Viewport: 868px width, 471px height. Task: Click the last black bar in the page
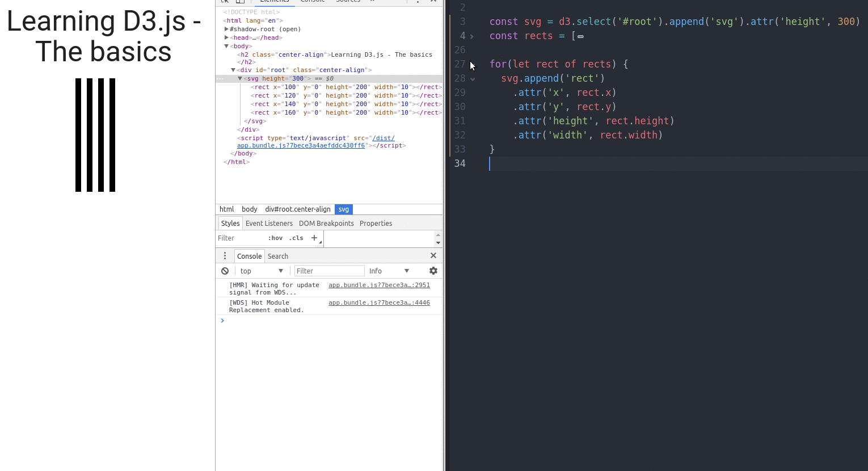point(112,135)
